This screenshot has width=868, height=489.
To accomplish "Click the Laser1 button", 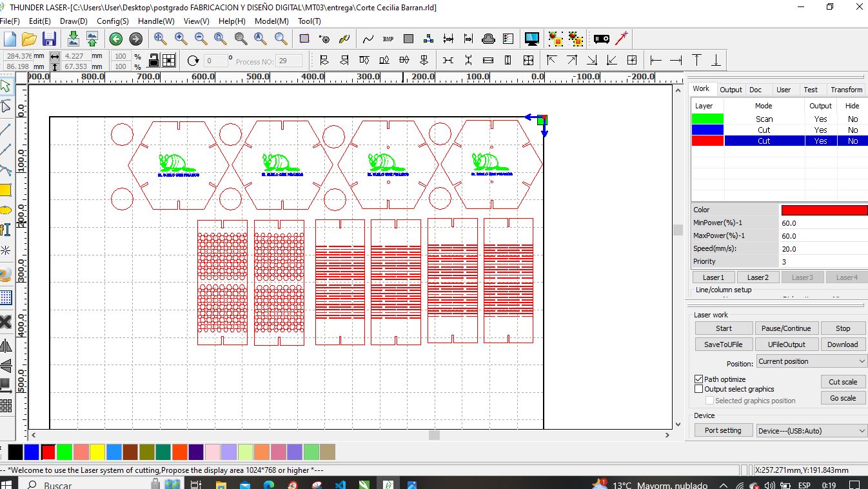I will click(713, 277).
